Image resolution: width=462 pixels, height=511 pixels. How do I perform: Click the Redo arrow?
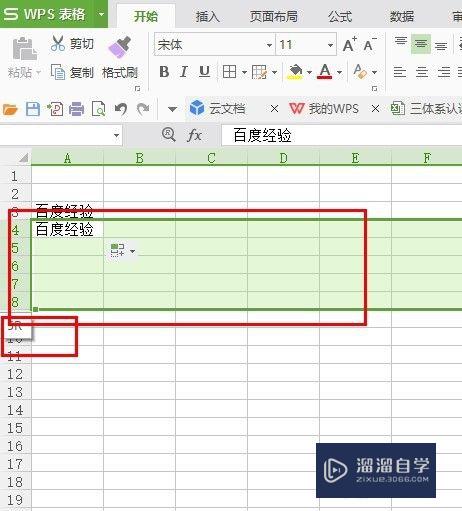click(143, 109)
